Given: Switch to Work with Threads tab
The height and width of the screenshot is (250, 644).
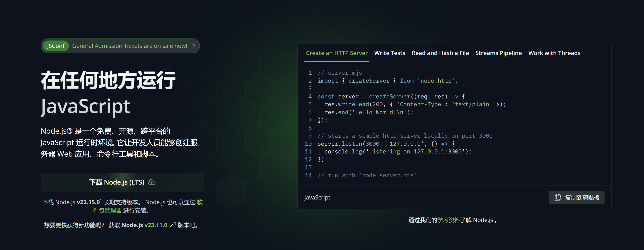Looking at the screenshot, I should click(554, 53).
